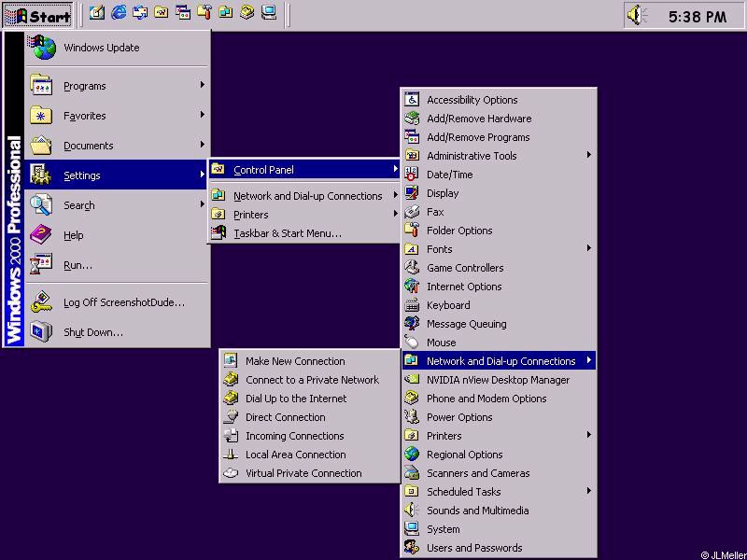This screenshot has height=560, width=747.
Task: Expand the Fonts submenu arrow
Action: (589, 248)
